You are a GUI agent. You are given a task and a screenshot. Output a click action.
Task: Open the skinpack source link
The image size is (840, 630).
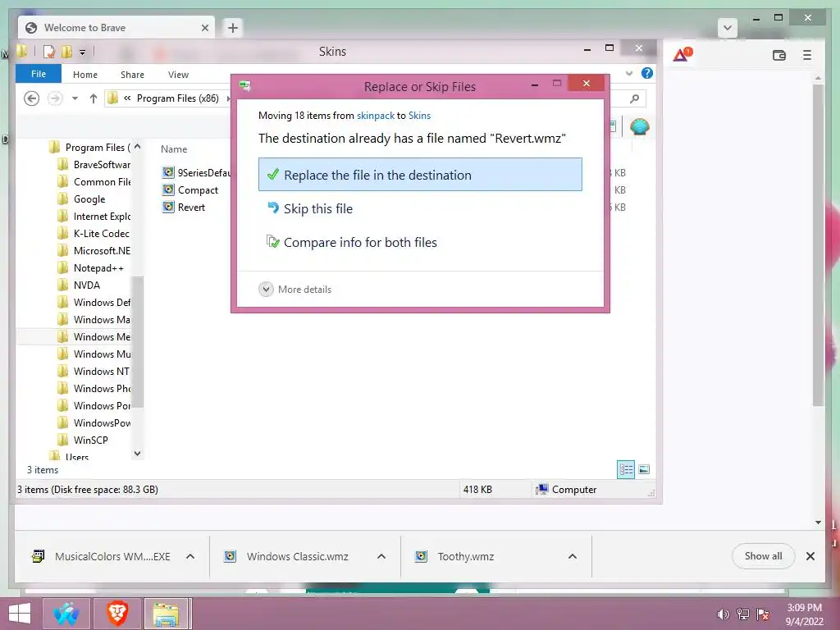pos(376,116)
